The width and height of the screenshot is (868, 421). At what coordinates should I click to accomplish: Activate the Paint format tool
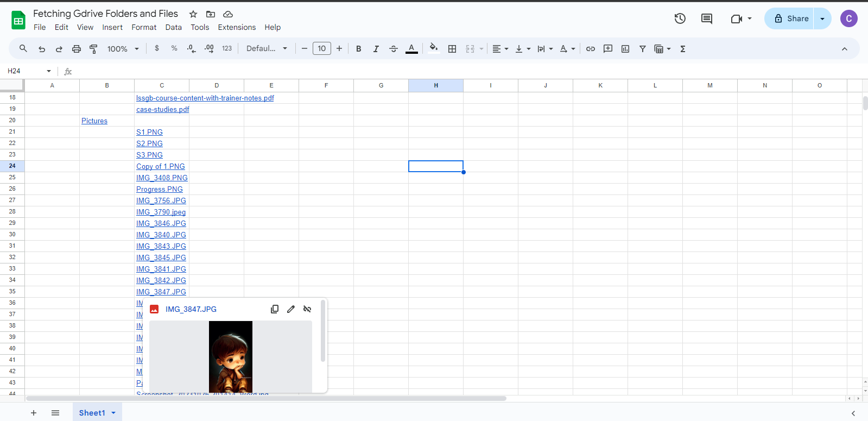(x=93, y=49)
